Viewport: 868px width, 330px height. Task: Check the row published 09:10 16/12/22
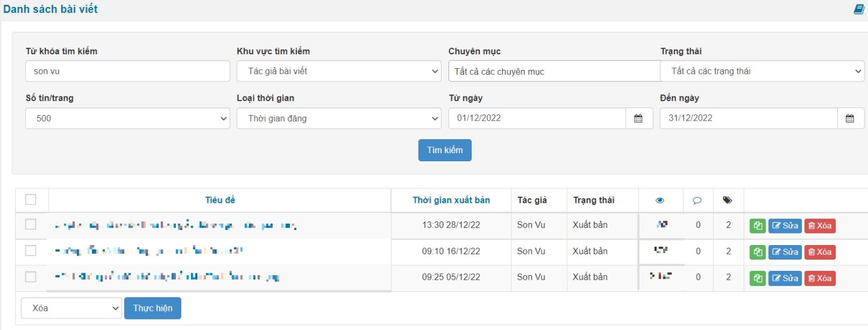click(x=31, y=250)
